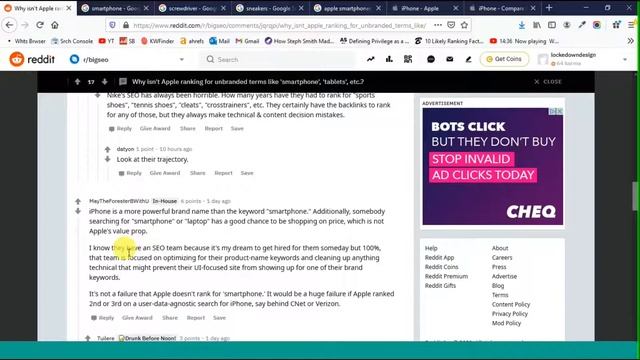Create post with pencil icon
640x360 pixels.
(468, 59)
